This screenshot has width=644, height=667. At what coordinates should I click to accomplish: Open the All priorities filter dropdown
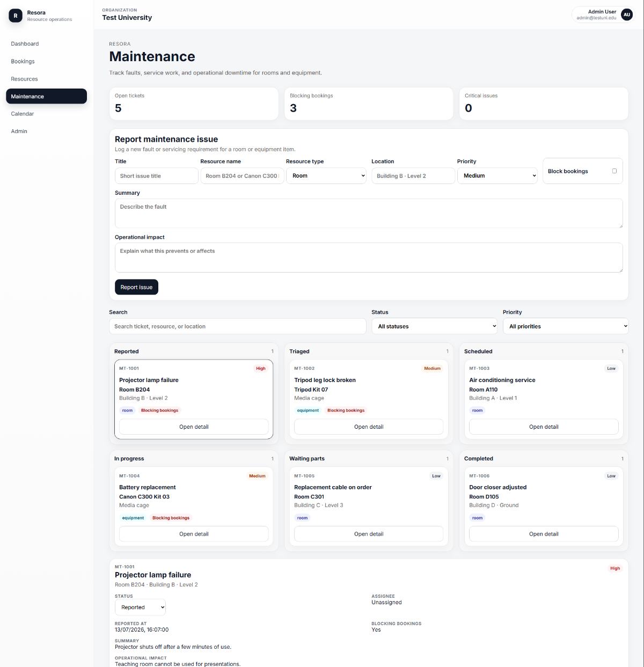566,326
